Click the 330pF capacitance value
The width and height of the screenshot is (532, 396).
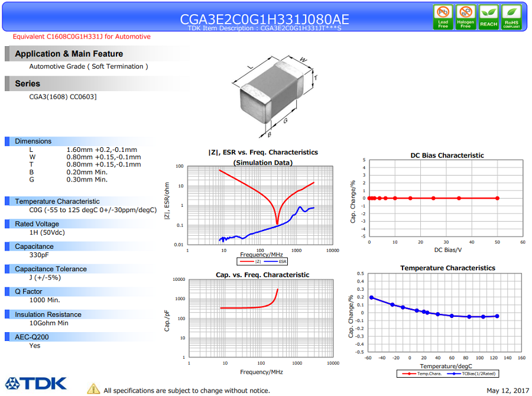point(40,255)
